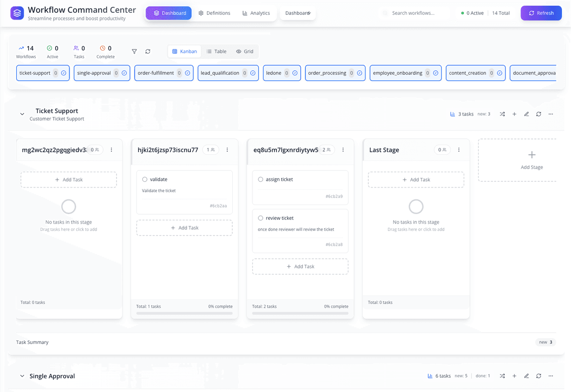
Task: Mark the validate task complete
Action: [x=145, y=179]
